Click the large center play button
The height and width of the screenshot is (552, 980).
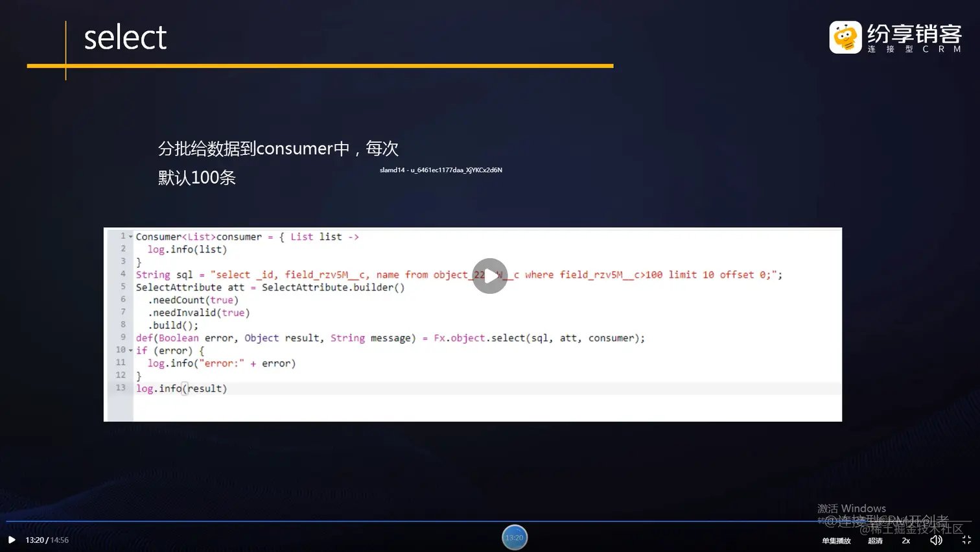(x=490, y=276)
